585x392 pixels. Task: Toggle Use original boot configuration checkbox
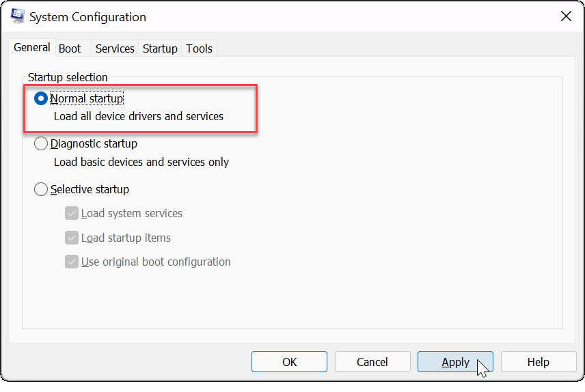72,262
